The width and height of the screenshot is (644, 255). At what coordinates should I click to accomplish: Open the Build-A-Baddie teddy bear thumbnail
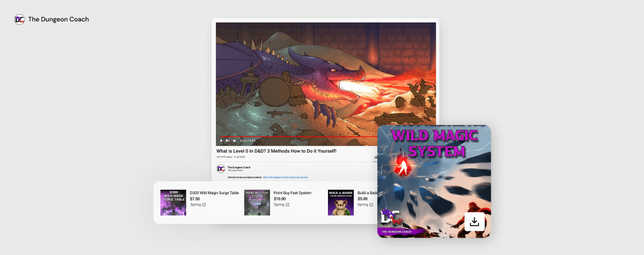(340, 202)
